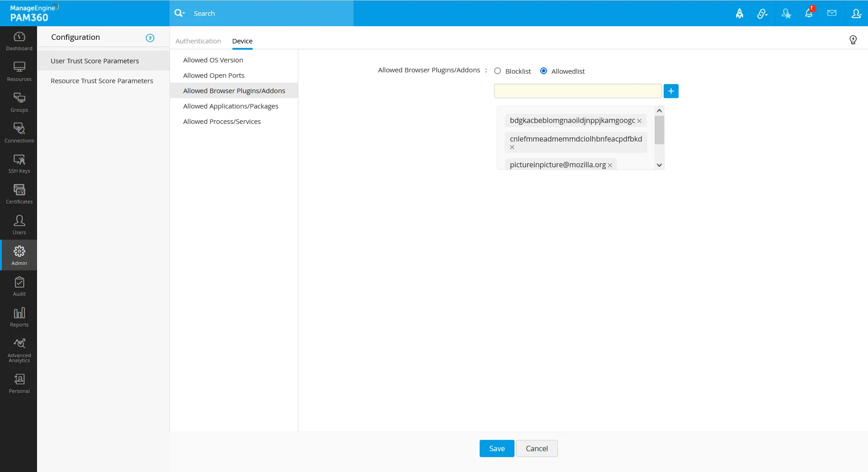Click the notifications bell icon

809,14
